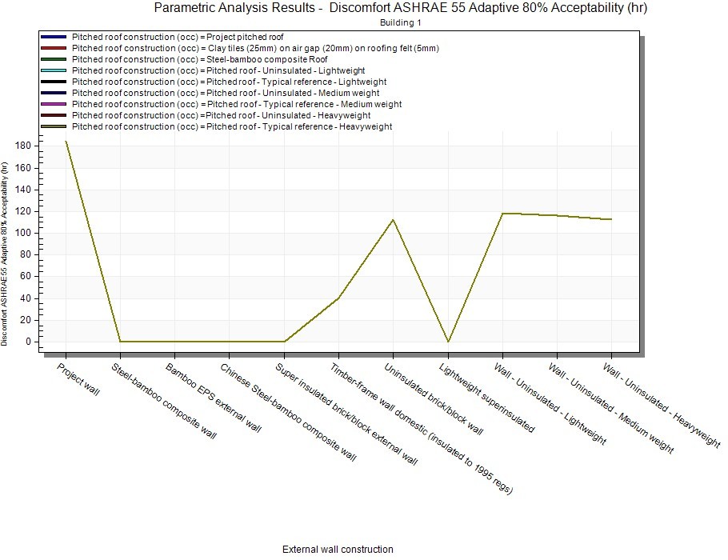Click the Lightweight superinsulated axis label

click(487, 398)
